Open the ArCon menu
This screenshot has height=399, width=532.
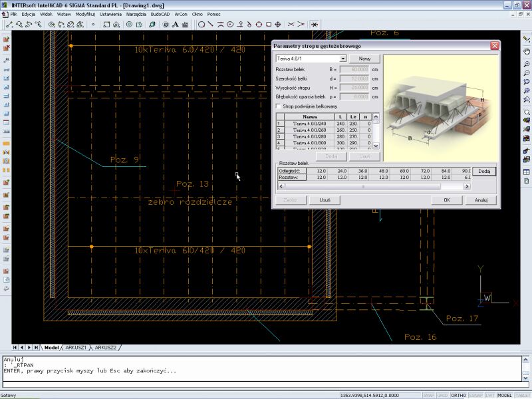[x=181, y=14]
